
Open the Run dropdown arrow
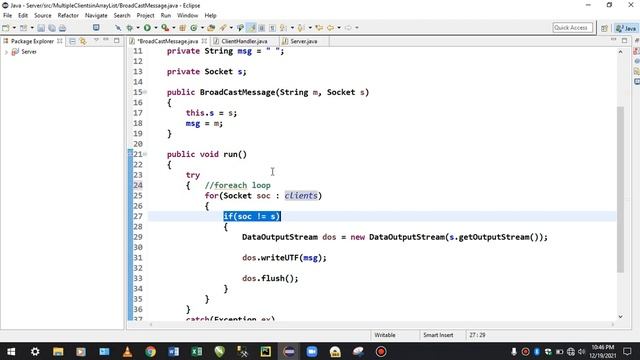(156, 28)
